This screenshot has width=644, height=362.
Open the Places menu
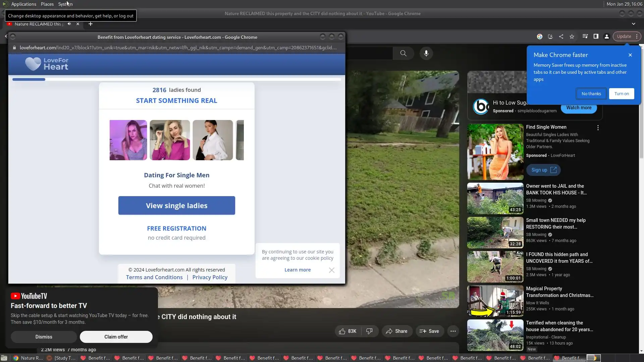click(47, 4)
